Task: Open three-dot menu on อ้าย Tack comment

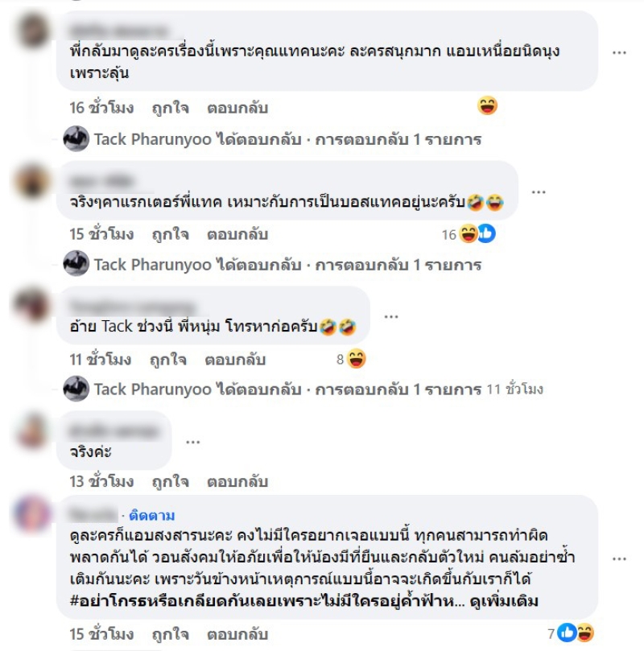Action: [390, 317]
